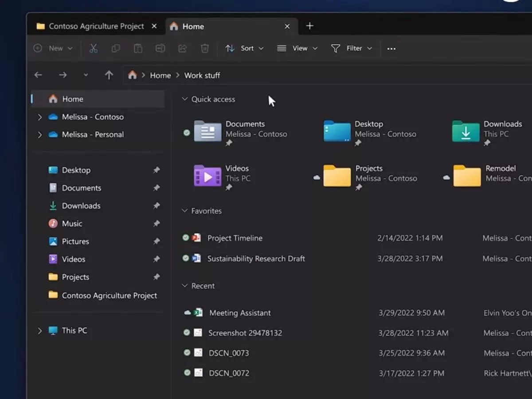The height and width of the screenshot is (399, 532).
Task: Click the Delete icon in the toolbar
Action: (204, 48)
